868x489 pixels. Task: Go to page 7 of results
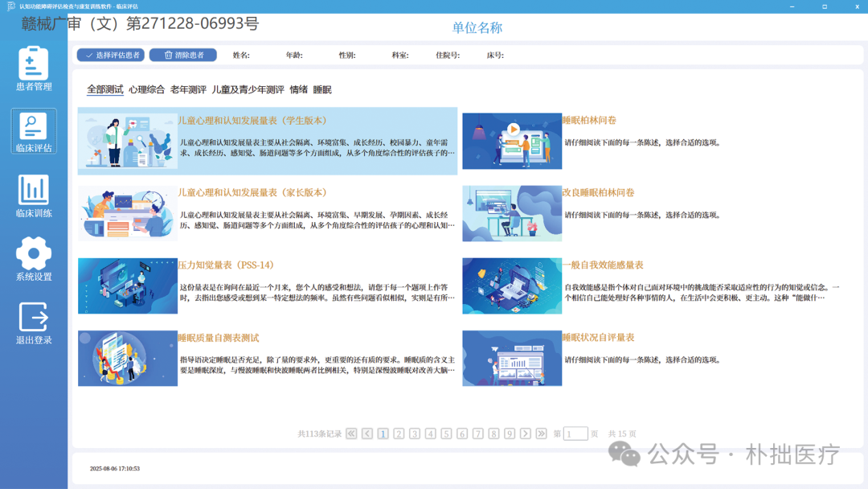pos(477,434)
